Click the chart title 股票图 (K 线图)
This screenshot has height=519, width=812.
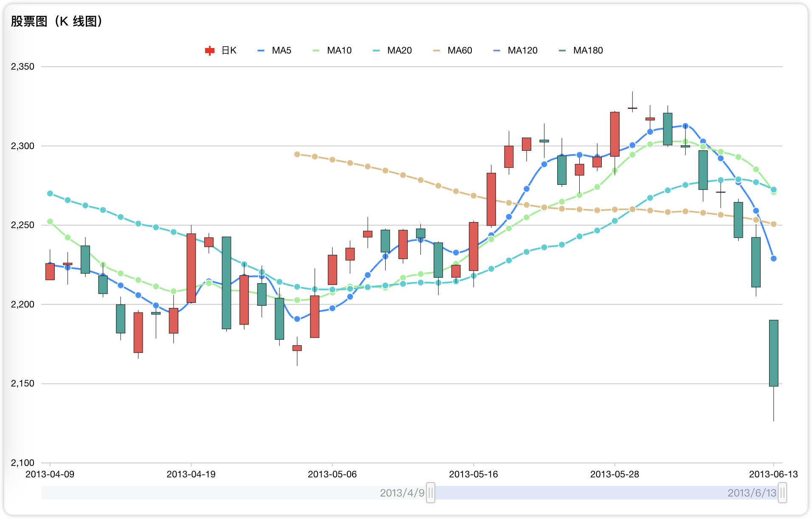tap(56, 21)
